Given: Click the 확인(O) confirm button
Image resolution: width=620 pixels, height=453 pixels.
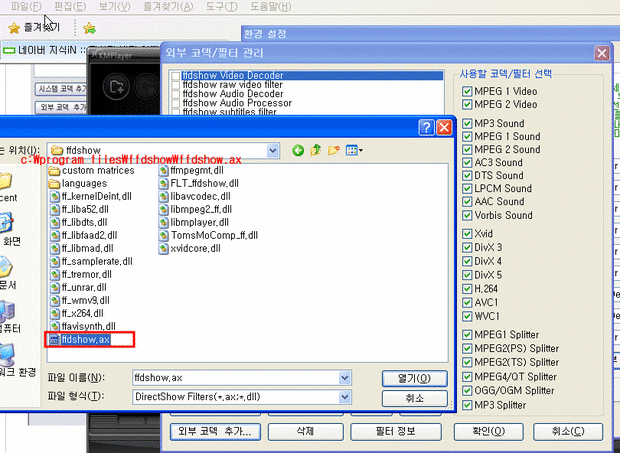Looking at the screenshot, I should click(x=489, y=431).
